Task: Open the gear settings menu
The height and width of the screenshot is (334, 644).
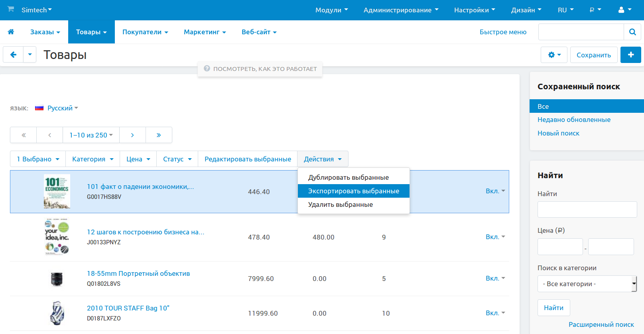Action: point(554,55)
